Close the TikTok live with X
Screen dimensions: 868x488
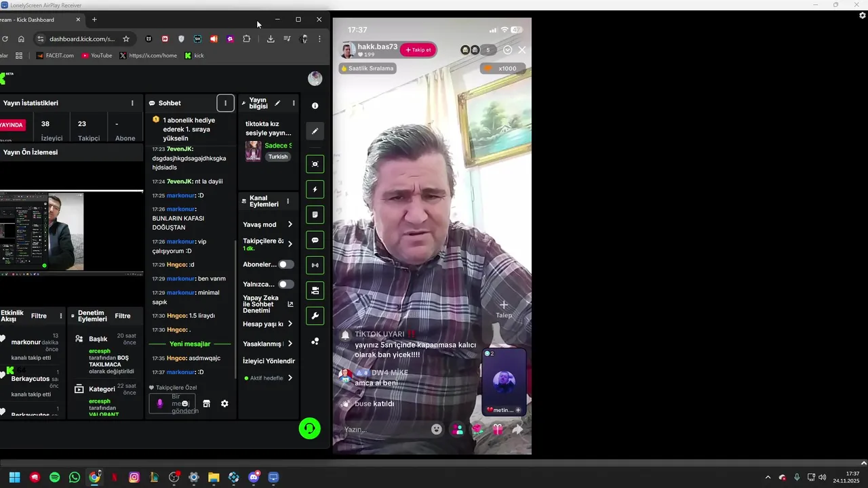[x=522, y=49]
